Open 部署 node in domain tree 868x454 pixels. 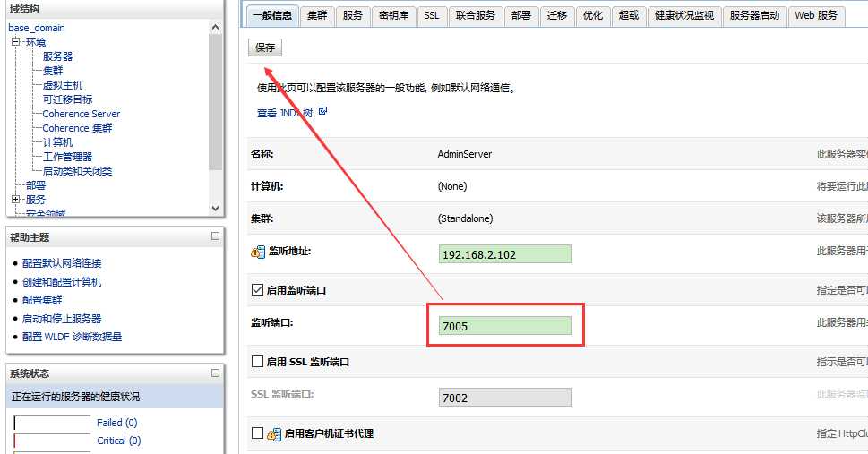coord(36,185)
